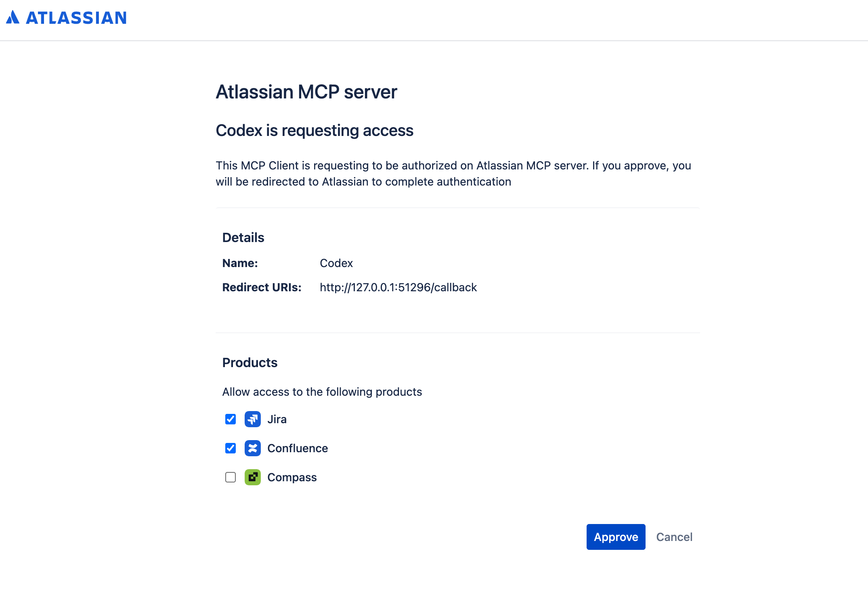Click "Allow access to the following products" text
The height and width of the screenshot is (593, 868).
tap(322, 392)
